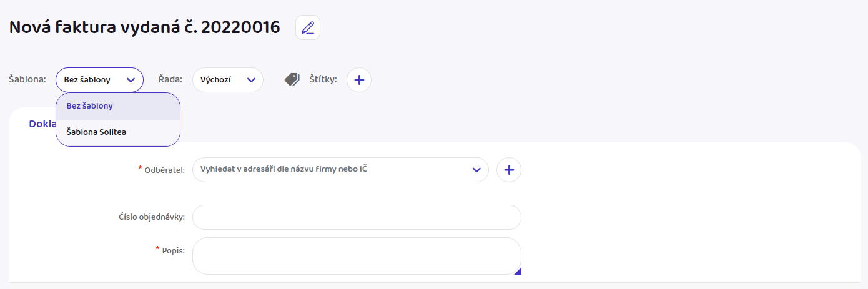Focus the Odběratel search field
Screen dimensions: 868x289
(340, 170)
